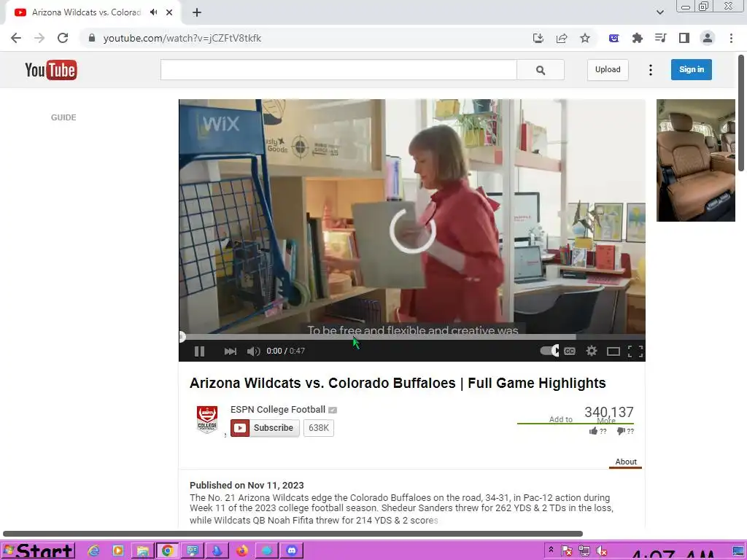Go forward in browser history
747x560 pixels.
39,38
